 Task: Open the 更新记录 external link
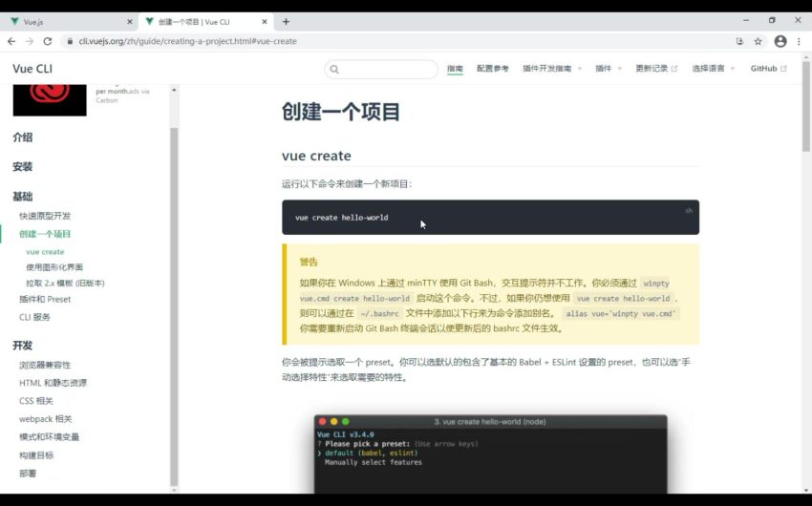pos(656,69)
